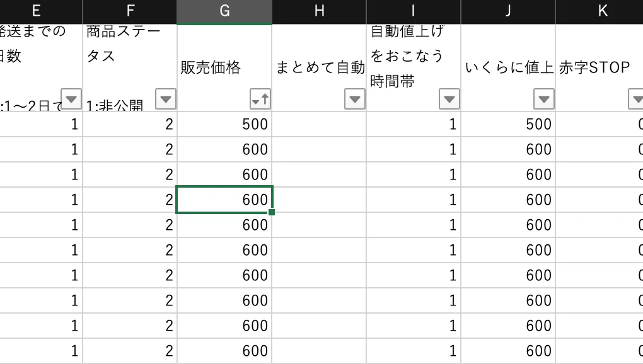643x364 pixels.
Task: Open filter dropdown in column E header
Action: click(x=71, y=99)
